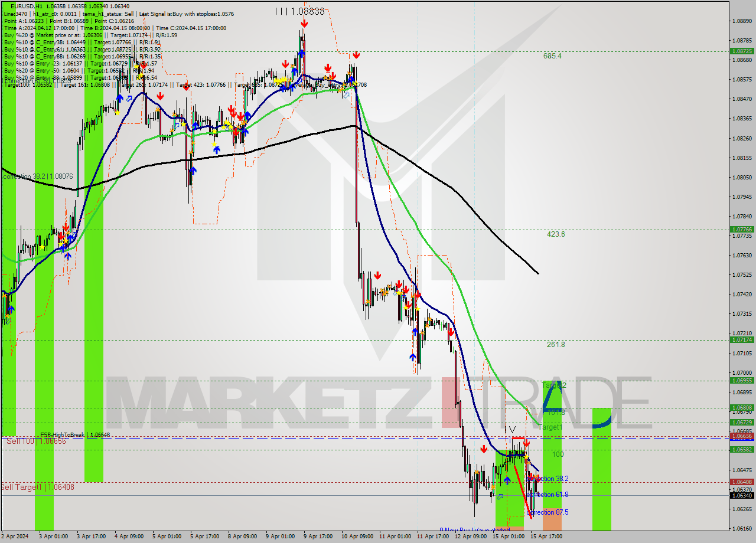This screenshot has width=756, height=543.
Task: Click the 'I V' wave label
Action: click(510, 429)
